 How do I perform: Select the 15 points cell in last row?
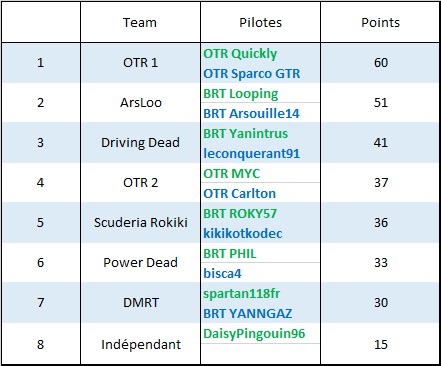tap(380, 344)
